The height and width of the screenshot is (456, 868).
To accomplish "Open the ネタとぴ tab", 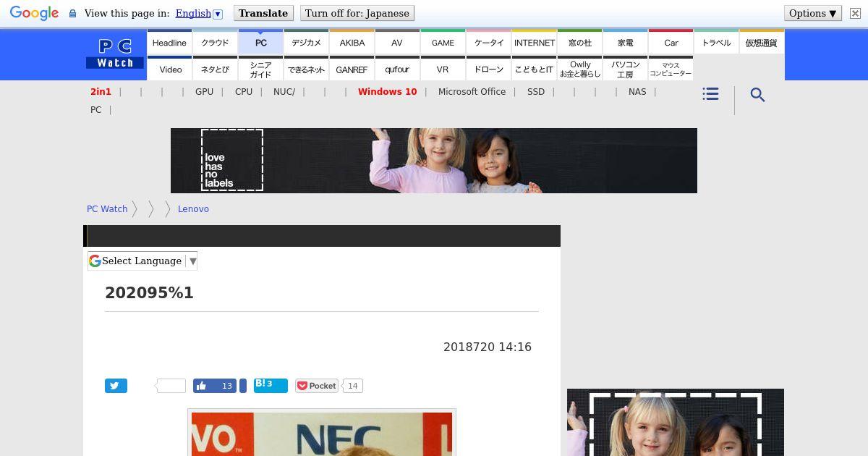I will pos(215,69).
